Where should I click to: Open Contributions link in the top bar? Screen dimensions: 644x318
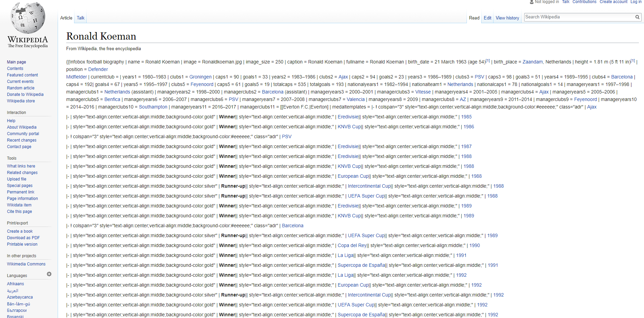click(584, 2)
